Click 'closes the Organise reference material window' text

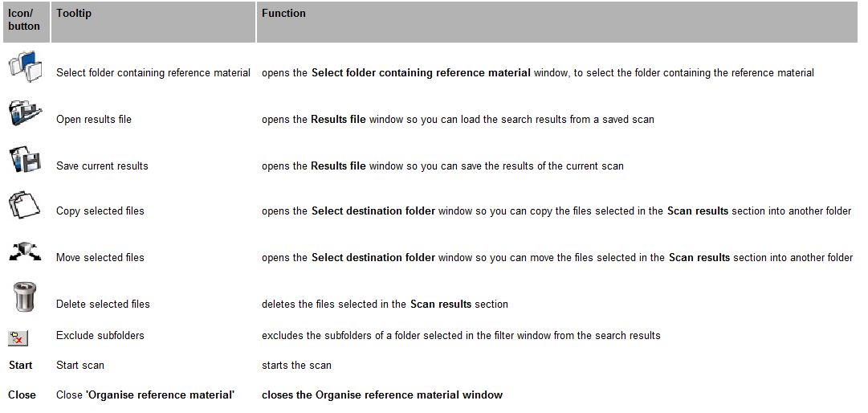pyautogui.click(x=382, y=395)
